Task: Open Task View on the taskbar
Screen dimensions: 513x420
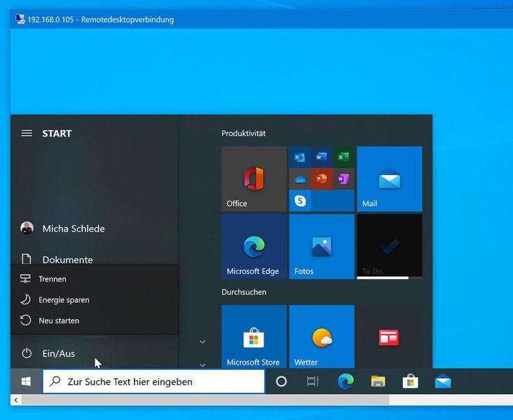Action: [x=313, y=381]
